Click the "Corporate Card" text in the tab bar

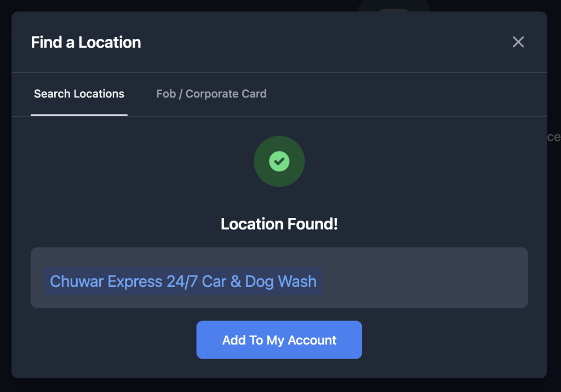coord(226,94)
